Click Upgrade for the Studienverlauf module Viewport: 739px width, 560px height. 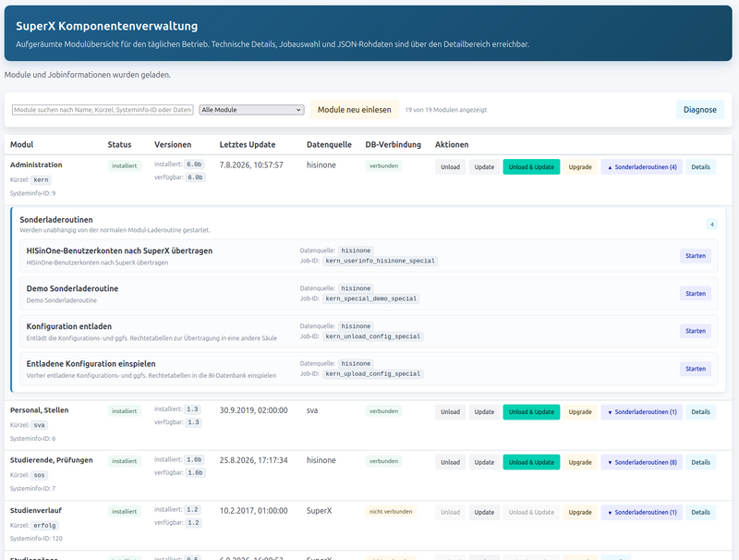[x=580, y=512]
